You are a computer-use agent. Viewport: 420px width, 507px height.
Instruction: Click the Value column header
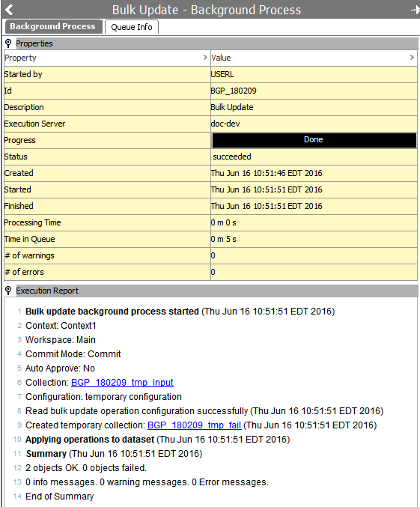(x=314, y=58)
